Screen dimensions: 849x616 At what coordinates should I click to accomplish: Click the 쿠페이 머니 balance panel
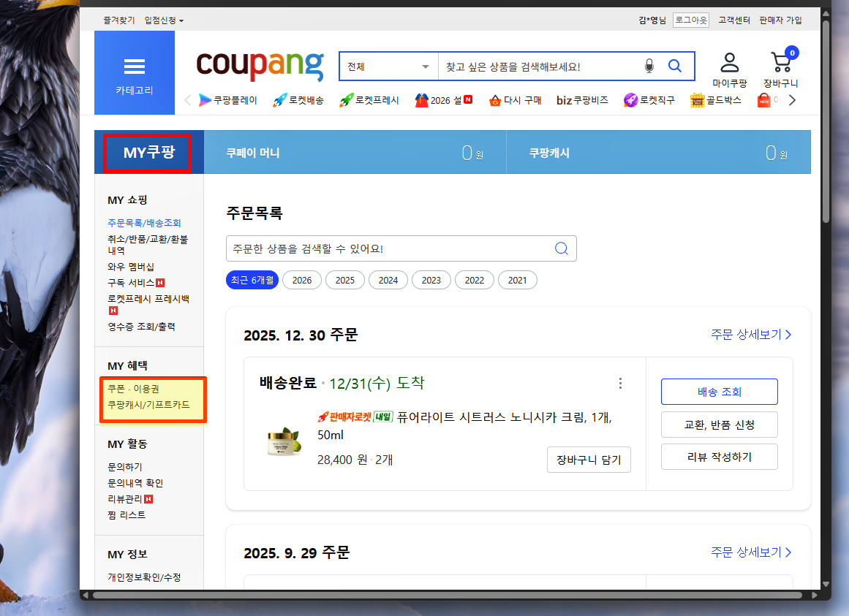[x=355, y=153]
